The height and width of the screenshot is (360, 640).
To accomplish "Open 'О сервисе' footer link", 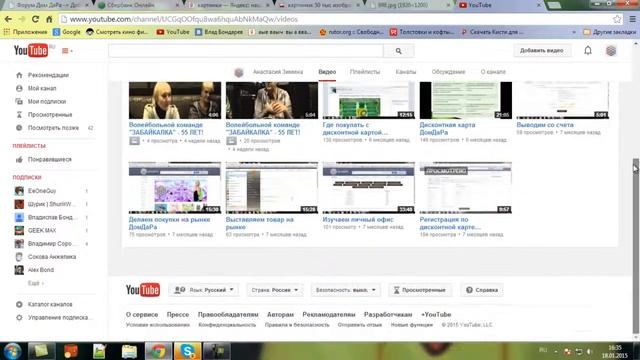I will pyautogui.click(x=142, y=315).
